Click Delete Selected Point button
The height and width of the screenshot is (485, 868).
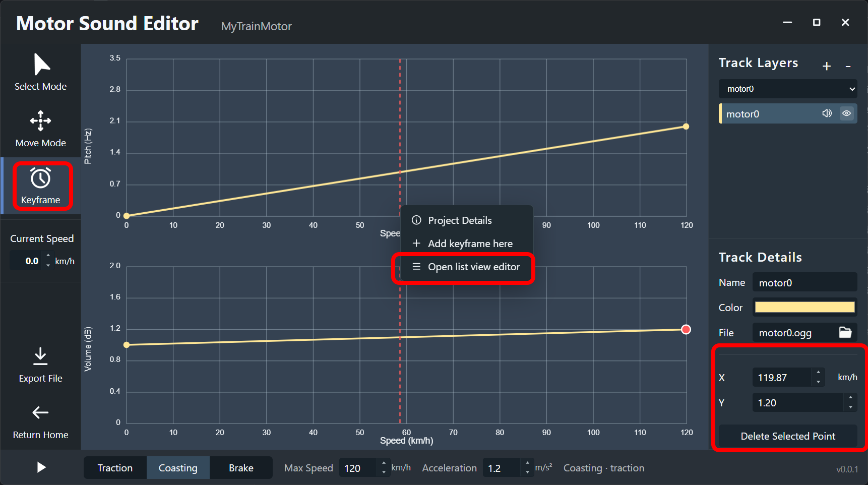click(788, 436)
